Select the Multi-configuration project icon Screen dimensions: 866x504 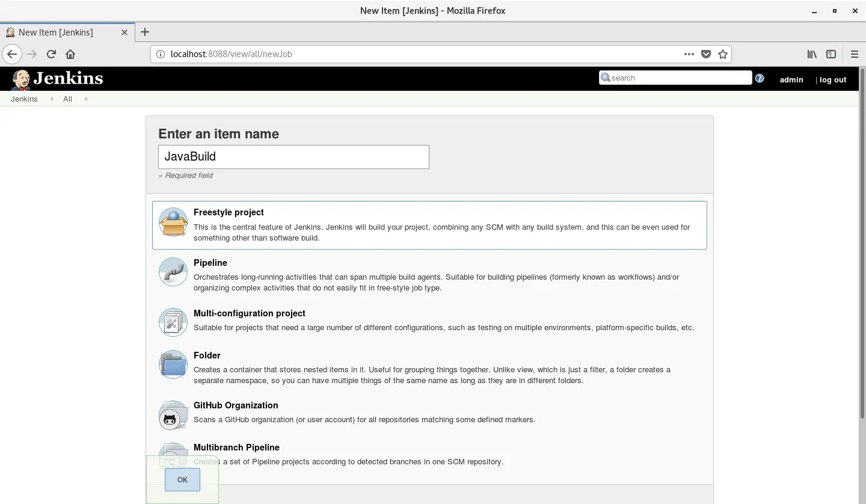(x=173, y=322)
